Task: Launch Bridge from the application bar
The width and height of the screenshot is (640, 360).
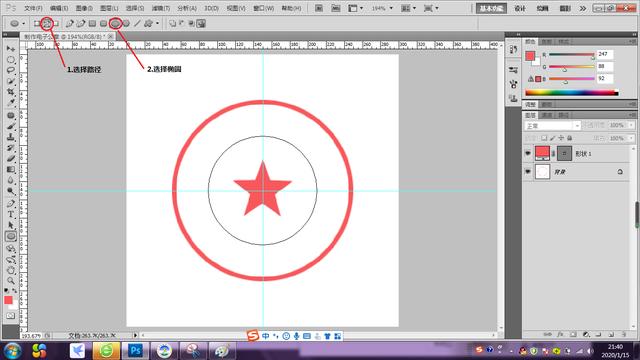Action: pos(319,8)
